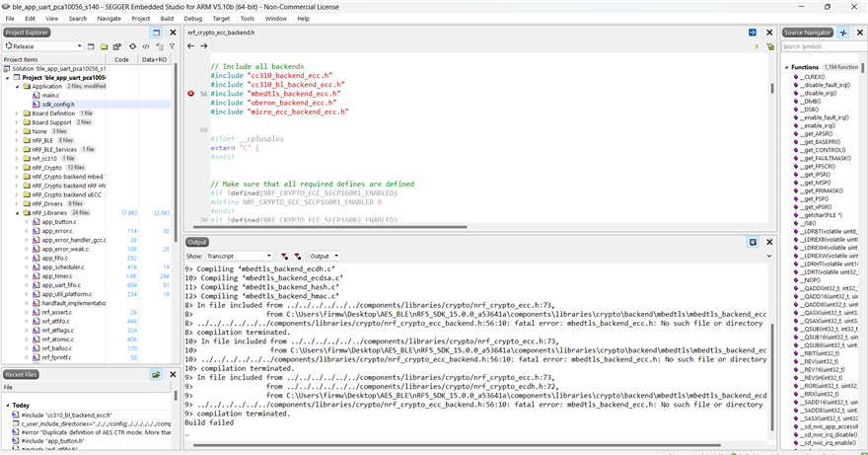
Task: Click the build icon at the editor toolbar's right end
Action: pos(770,46)
